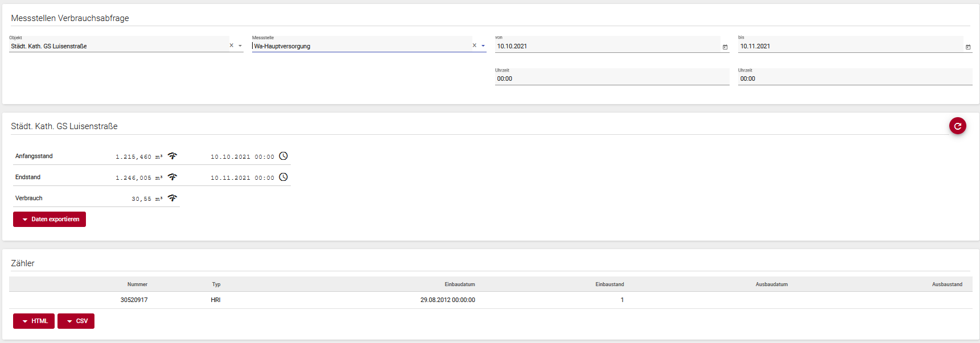This screenshot has width=980, height=343.
Task: Click the red refresh button
Action: [x=957, y=126]
